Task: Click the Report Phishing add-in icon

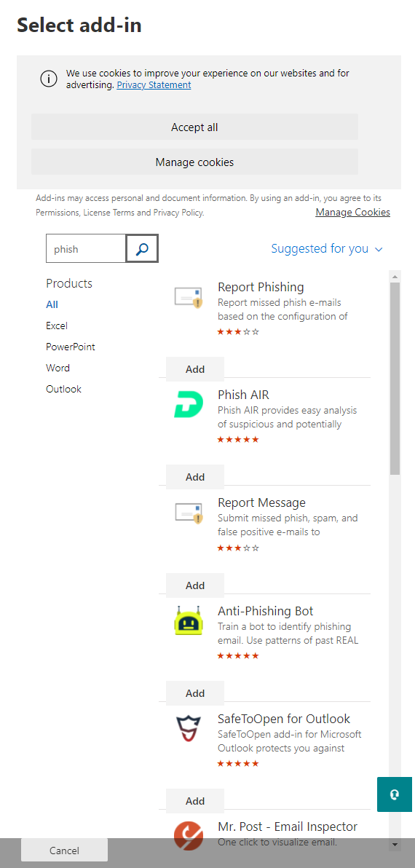Action: (189, 298)
